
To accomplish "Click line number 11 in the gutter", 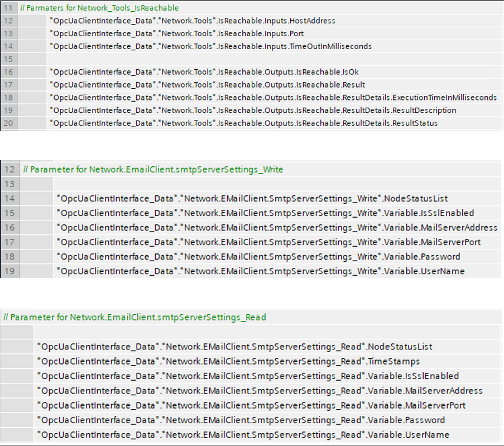I will (8, 8).
